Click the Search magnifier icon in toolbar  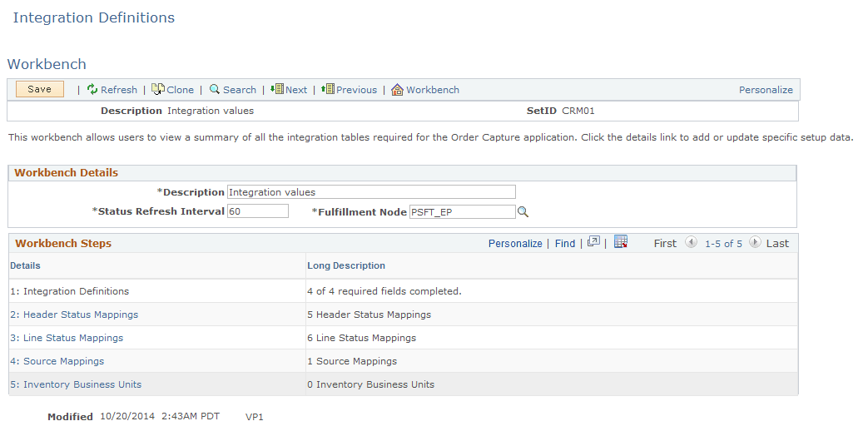click(x=215, y=89)
